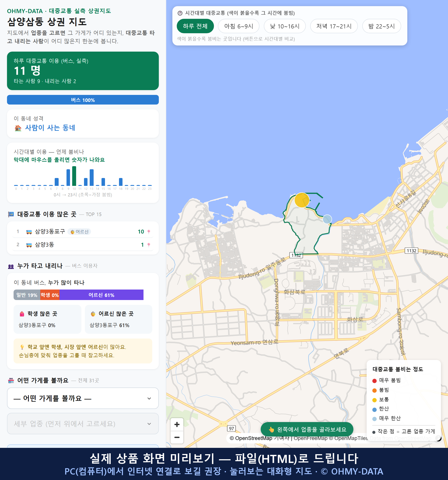Click the bus icon beside 삼양3동
This screenshot has width=448, height=480.
pyautogui.click(x=29, y=245)
